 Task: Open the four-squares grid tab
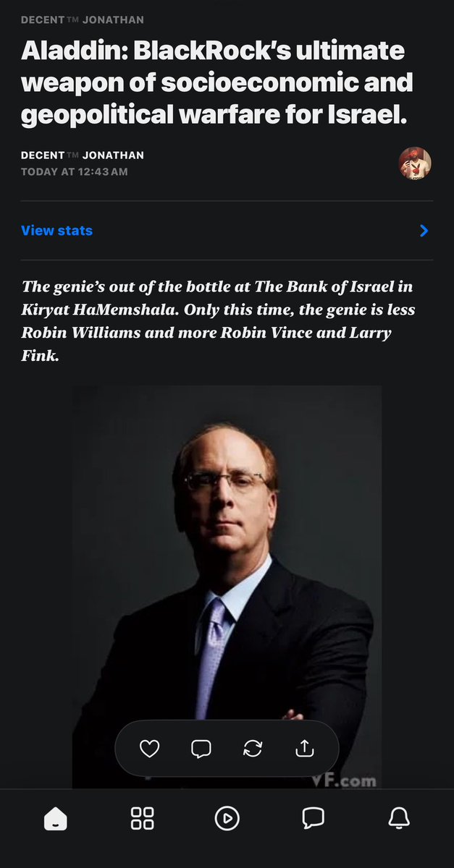click(142, 818)
